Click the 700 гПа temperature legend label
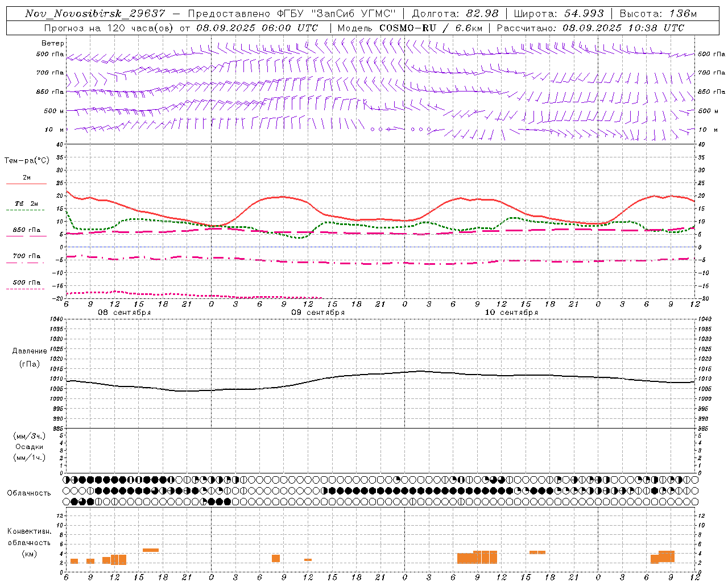The image size is (728, 582). (27, 256)
